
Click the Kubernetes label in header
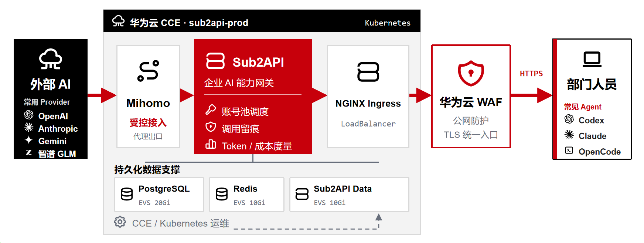[x=388, y=23]
